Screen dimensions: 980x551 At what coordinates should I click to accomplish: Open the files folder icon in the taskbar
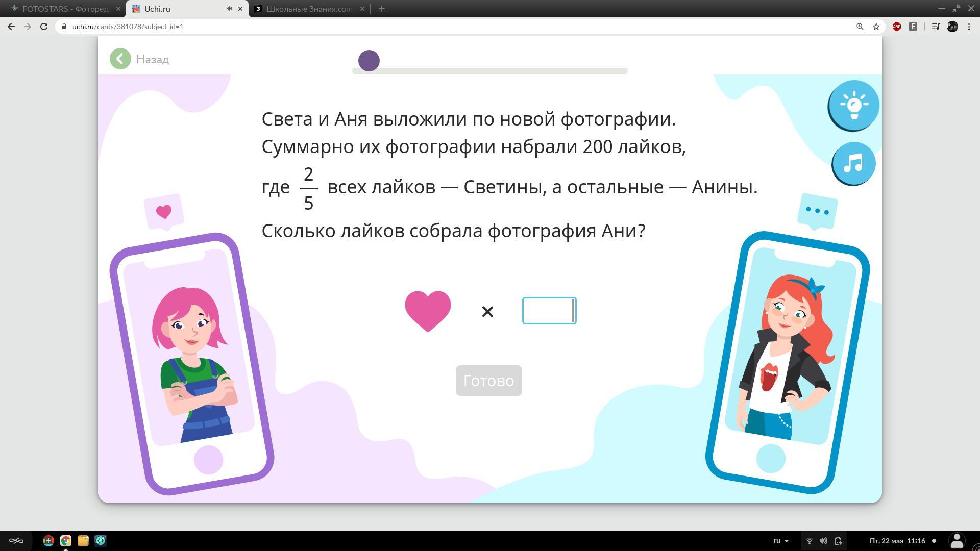coord(83,541)
